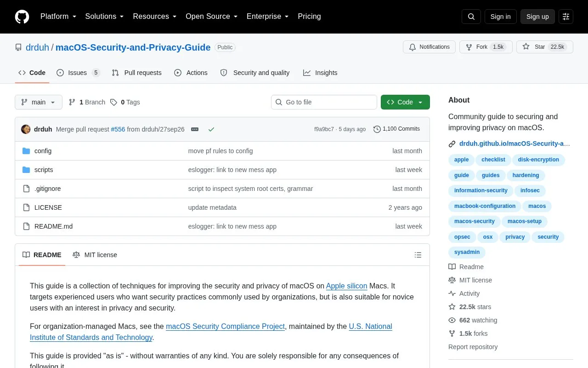Image resolution: width=588 pixels, height=368 pixels.
Task: Click the Report repository link
Action: click(473, 347)
